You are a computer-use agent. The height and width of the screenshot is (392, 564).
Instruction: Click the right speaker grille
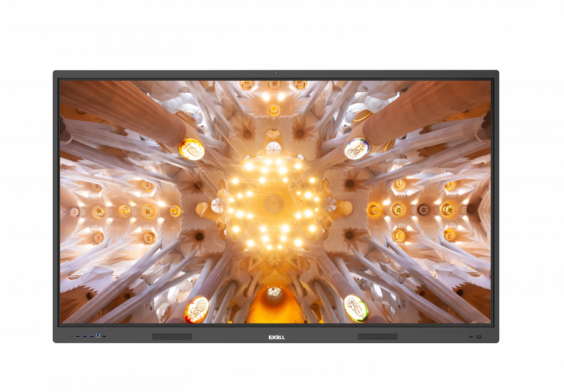(x=377, y=337)
